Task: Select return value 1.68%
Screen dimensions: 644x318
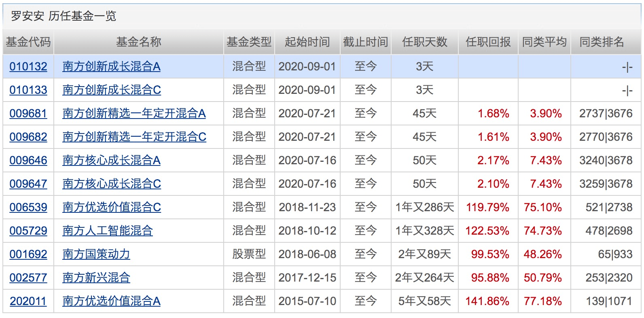Action: [494, 113]
